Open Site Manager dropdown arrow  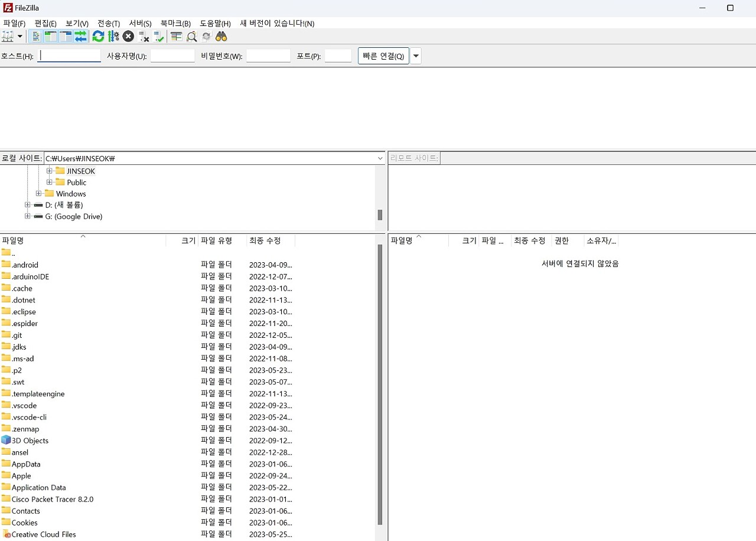[20, 37]
